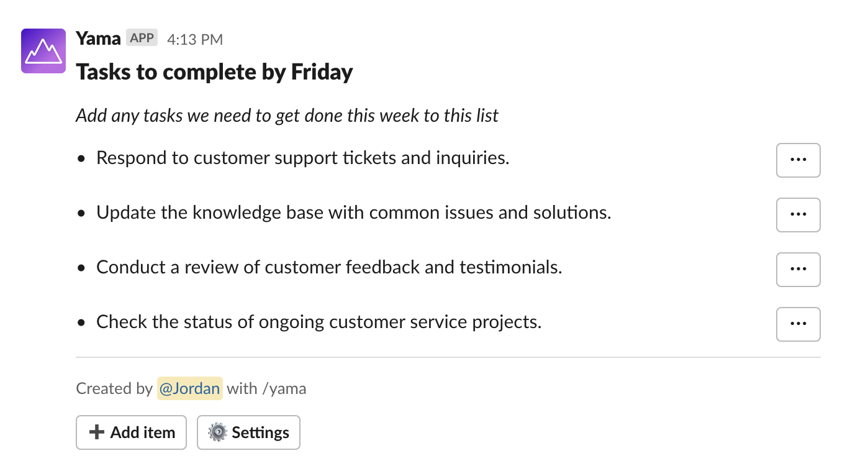
Task: Open the @Jordan mention
Action: (189, 388)
